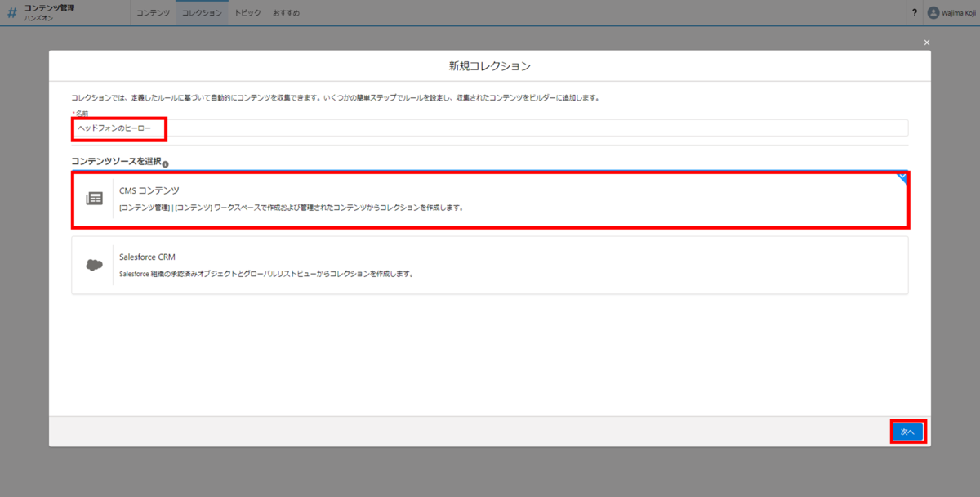This screenshot has width=980, height=497.
Task: Open the コンテンツ tab
Action: 154,13
